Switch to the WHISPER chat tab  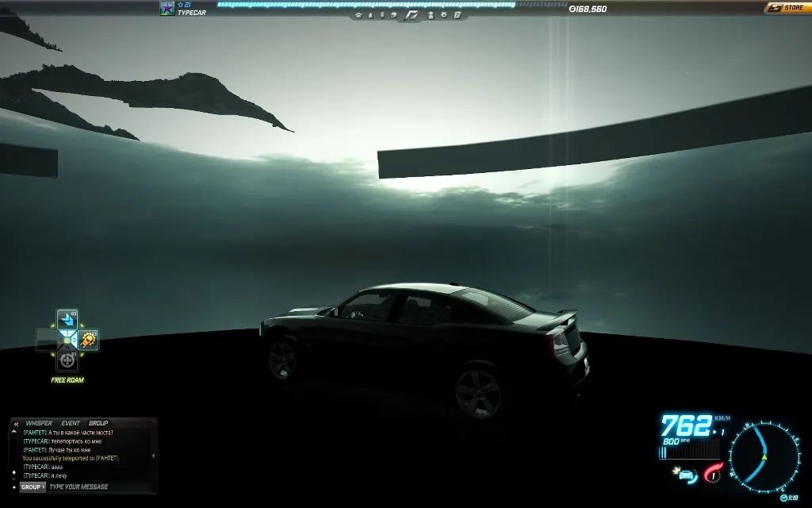[x=39, y=424]
